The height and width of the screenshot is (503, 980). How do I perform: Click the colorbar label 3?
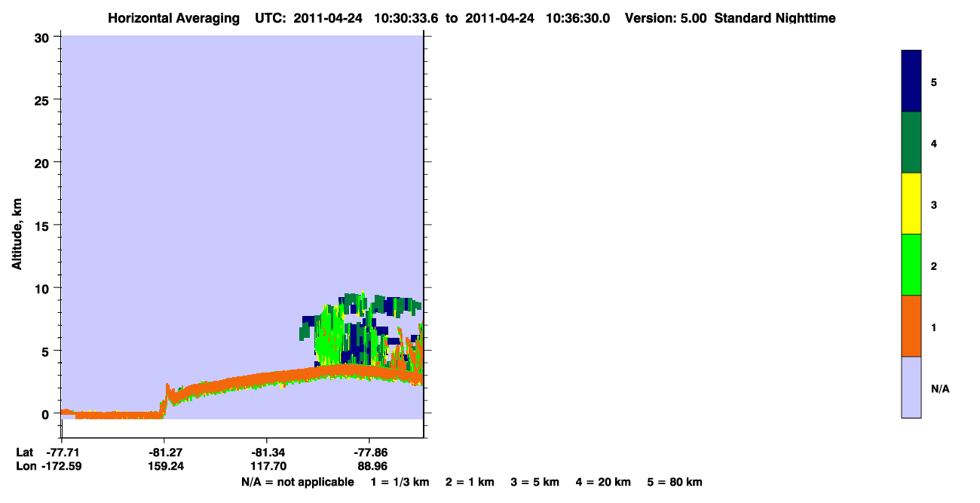(x=934, y=204)
